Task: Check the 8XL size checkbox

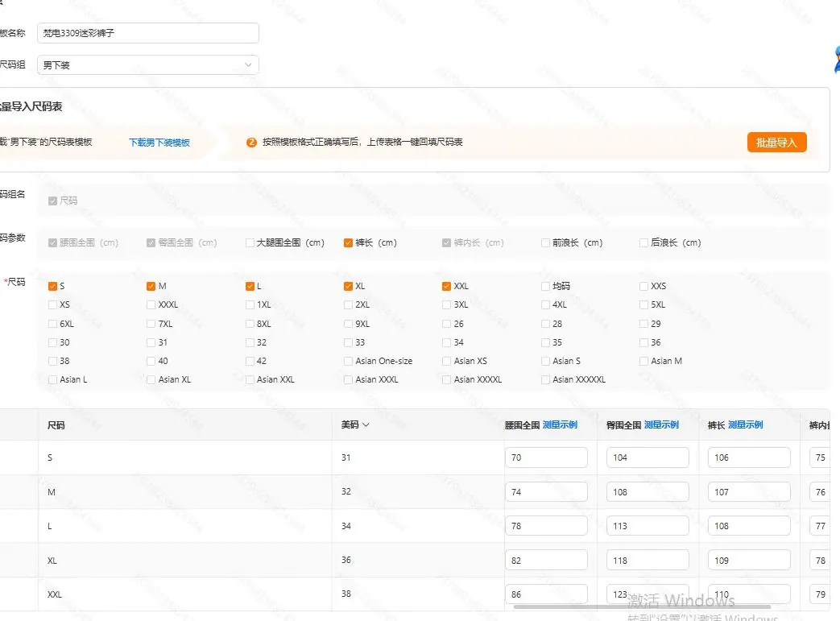Action: click(250, 324)
